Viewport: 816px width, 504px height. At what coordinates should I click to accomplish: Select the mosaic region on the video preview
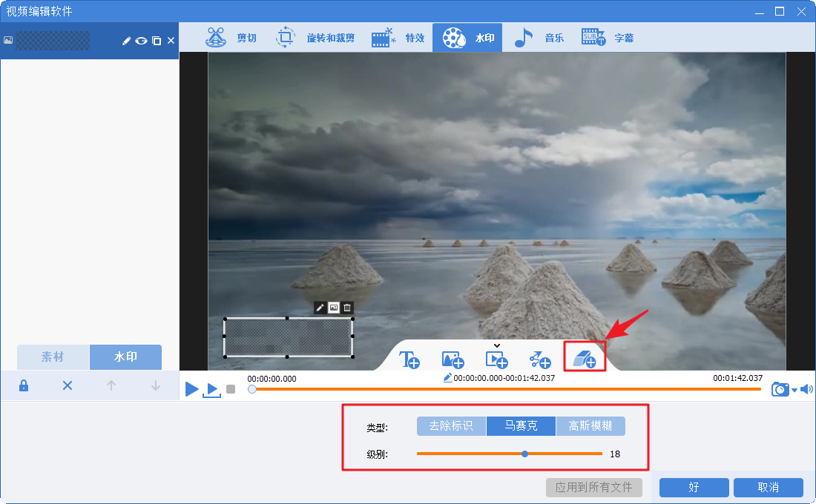[289, 337]
